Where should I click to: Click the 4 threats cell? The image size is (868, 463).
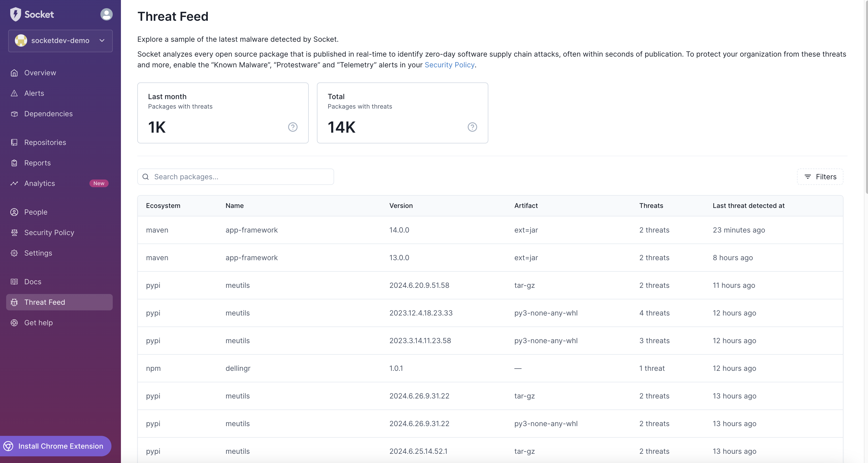(654, 313)
